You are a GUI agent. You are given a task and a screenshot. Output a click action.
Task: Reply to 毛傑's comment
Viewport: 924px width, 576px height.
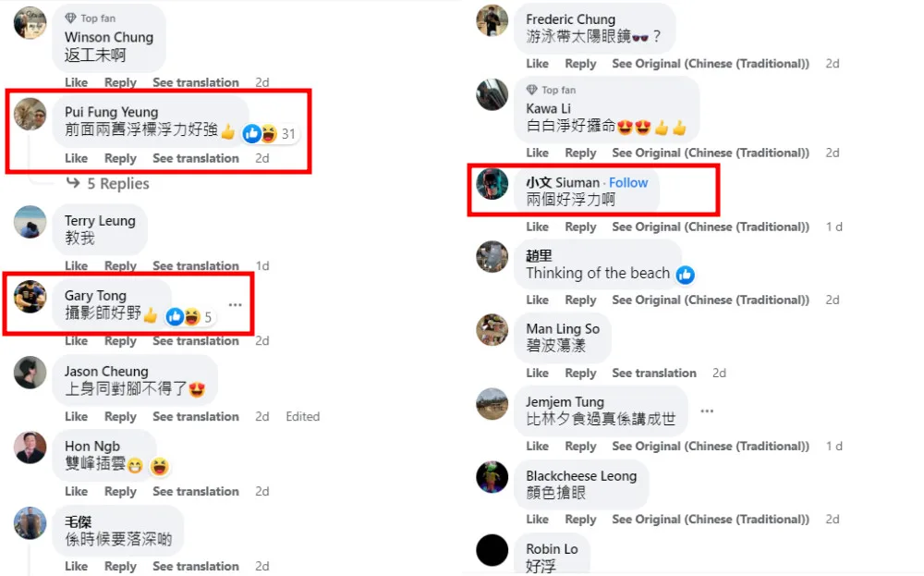[120, 567]
